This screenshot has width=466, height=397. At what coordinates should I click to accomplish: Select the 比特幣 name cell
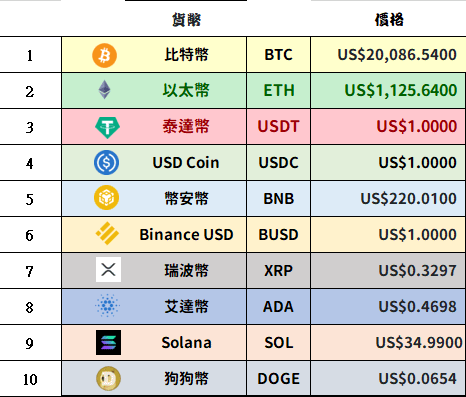coord(187,55)
